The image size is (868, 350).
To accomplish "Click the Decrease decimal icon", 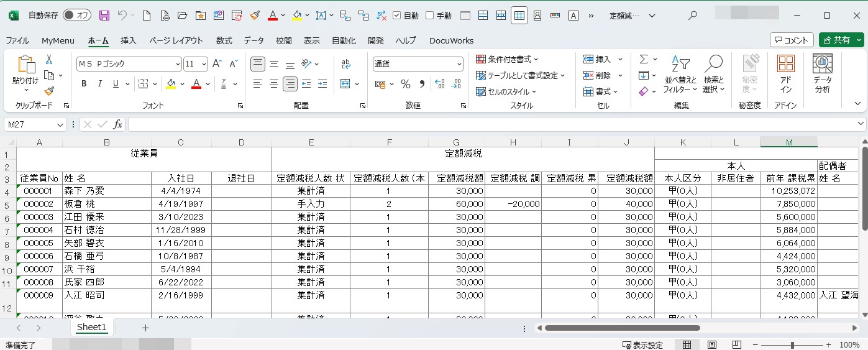I will [x=457, y=84].
